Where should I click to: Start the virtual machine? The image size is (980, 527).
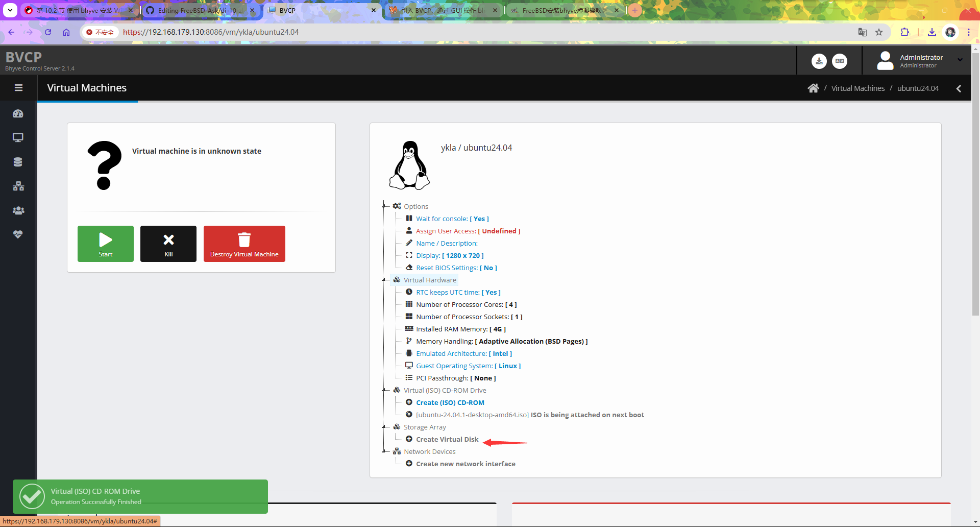click(x=106, y=244)
